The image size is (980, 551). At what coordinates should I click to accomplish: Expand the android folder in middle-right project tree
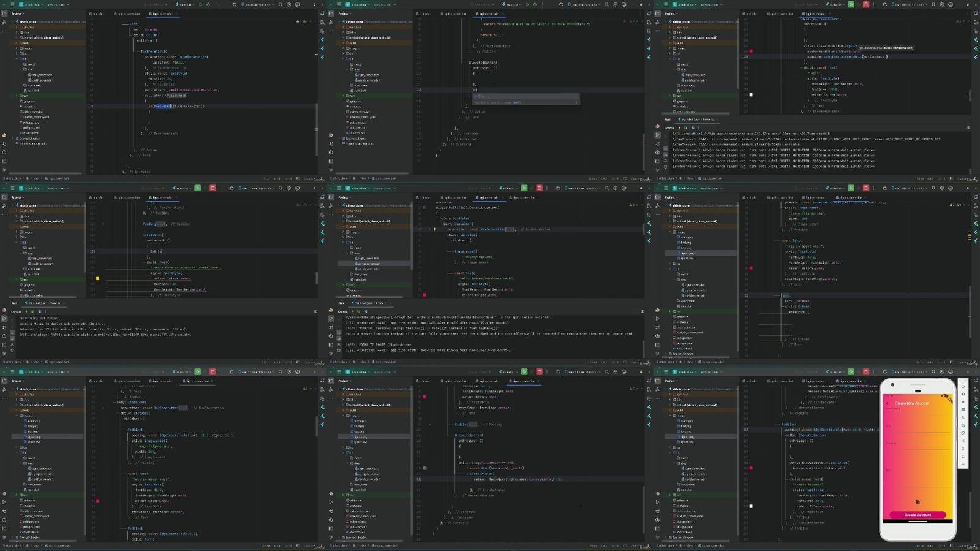click(x=669, y=221)
